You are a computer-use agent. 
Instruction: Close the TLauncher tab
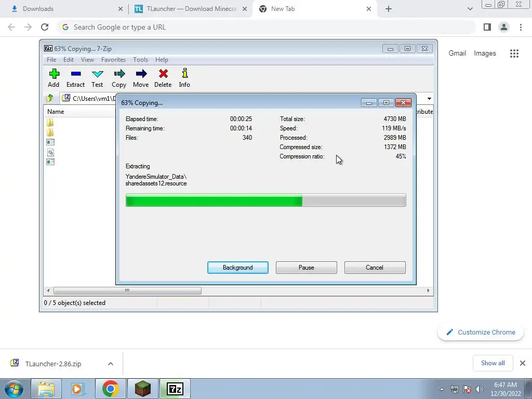245,9
